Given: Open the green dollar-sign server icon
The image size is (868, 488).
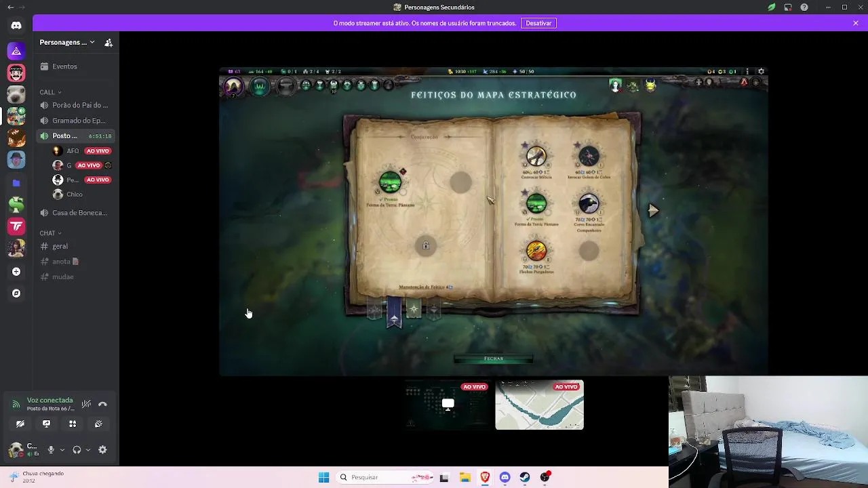Looking at the screenshot, I should [16, 205].
